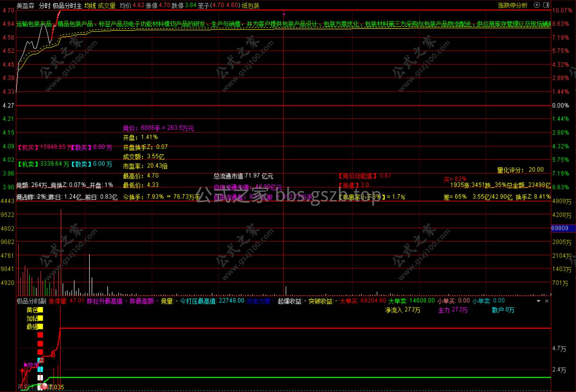Click the 小单买 0.00 readout
576x392 pixels.
click(453, 301)
